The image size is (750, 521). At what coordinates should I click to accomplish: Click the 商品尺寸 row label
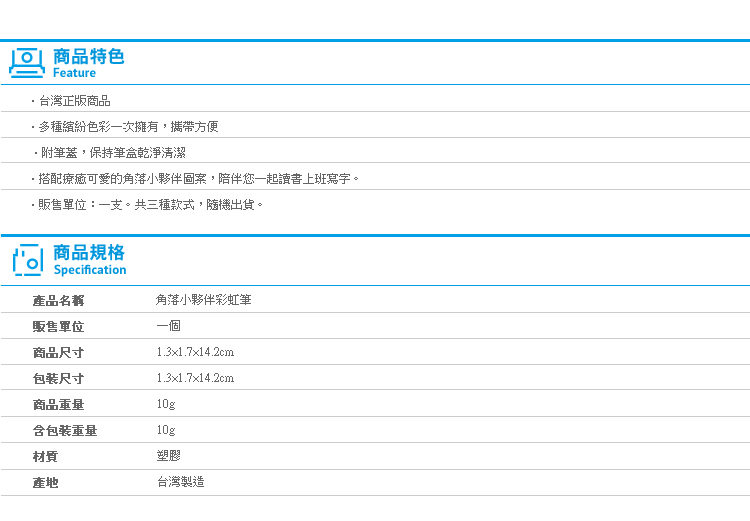pyautogui.click(x=58, y=353)
